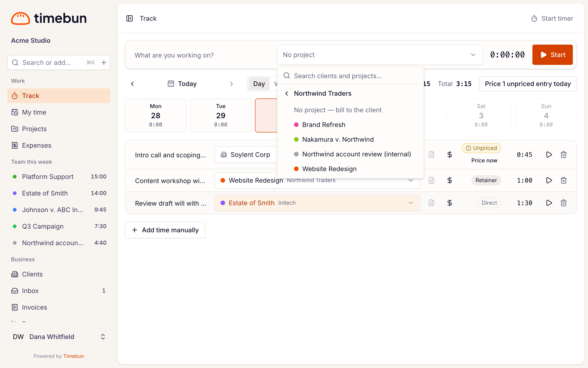Open the Track page in sidebar

click(59, 96)
